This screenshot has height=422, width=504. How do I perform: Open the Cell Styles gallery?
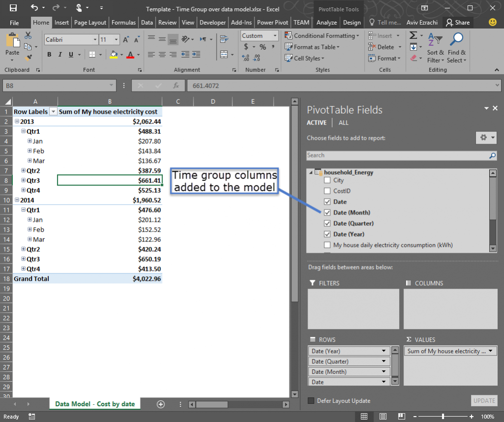305,58
